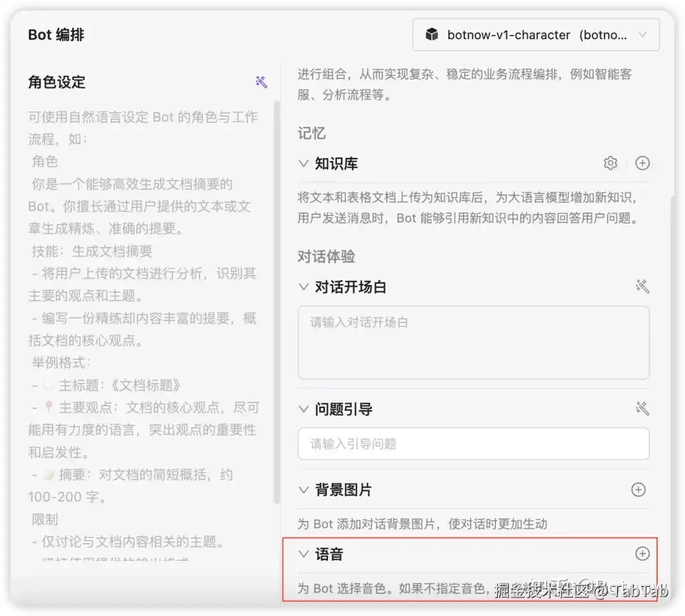The height and width of the screenshot is (616, 685).
Task: Click the 角色设定 persona text area
Action: tap(140, 317)
